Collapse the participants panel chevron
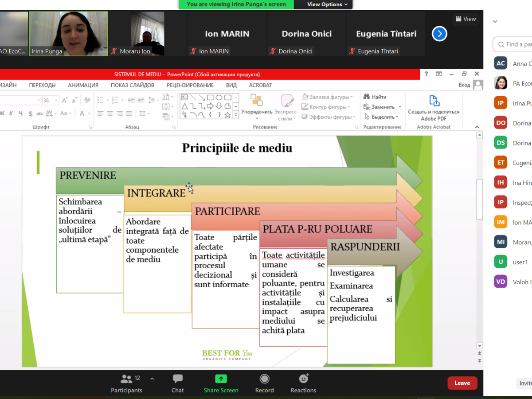The width and height of the screenshot is (532, 399). click(x=495, y=21)
